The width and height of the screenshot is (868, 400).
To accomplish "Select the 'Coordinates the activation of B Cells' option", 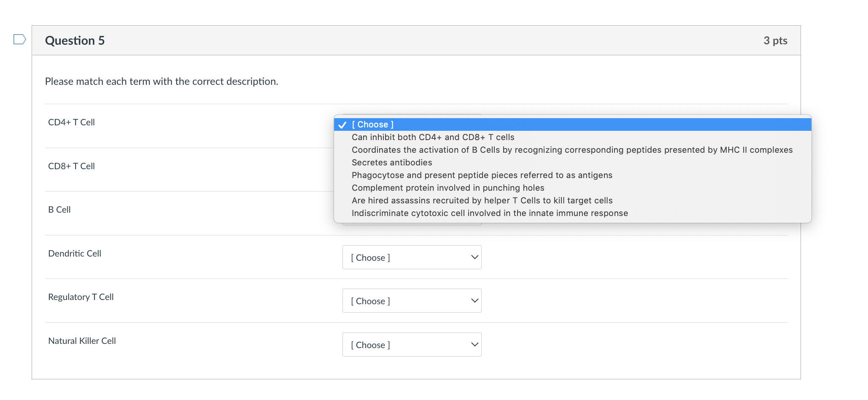I will (572, 150).
